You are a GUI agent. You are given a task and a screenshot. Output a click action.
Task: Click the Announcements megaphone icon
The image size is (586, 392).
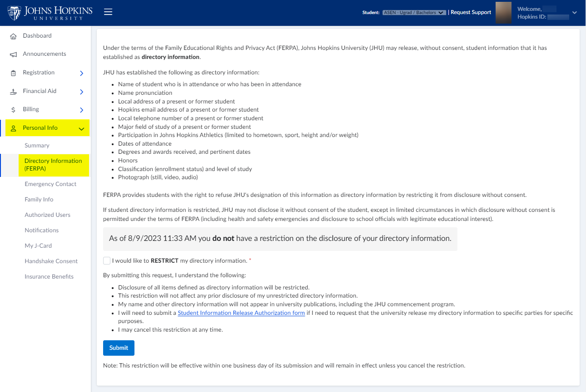click(x=13, y=54)
